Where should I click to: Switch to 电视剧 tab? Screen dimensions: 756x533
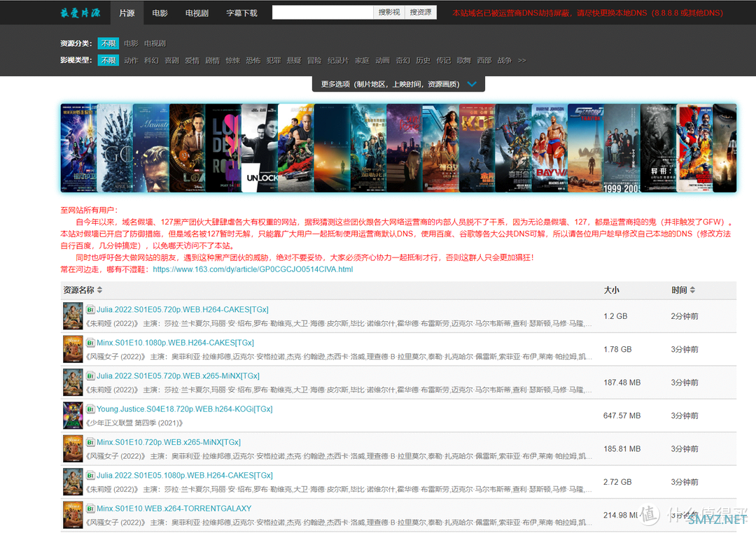point(197,13)
